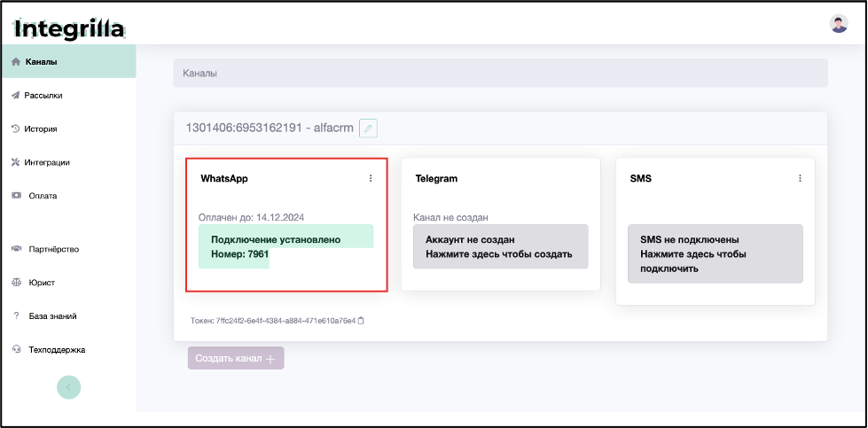Collapse the sidebar with the round chevron button
This screenshot has height=428, width=868.
(68, 387)
